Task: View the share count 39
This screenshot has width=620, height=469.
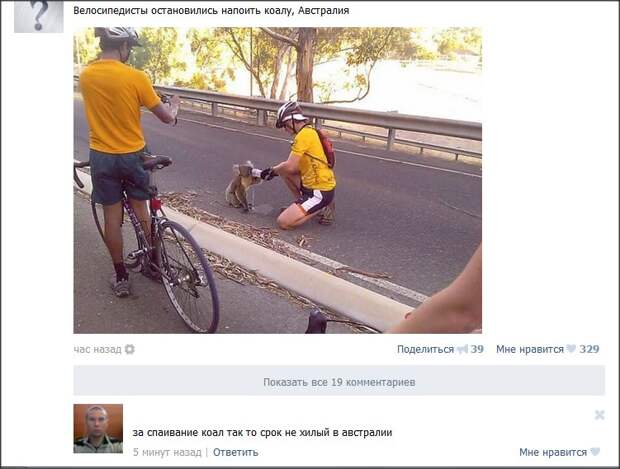Action: point(477,349)
